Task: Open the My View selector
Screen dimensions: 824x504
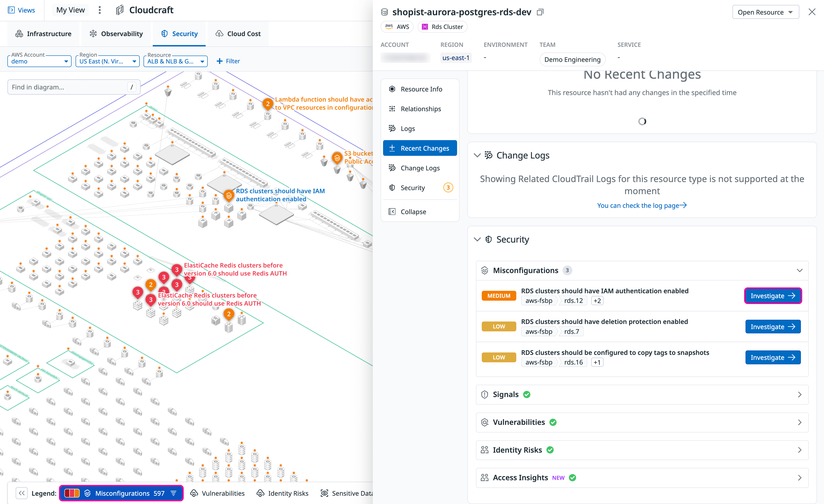Action: 71,10
